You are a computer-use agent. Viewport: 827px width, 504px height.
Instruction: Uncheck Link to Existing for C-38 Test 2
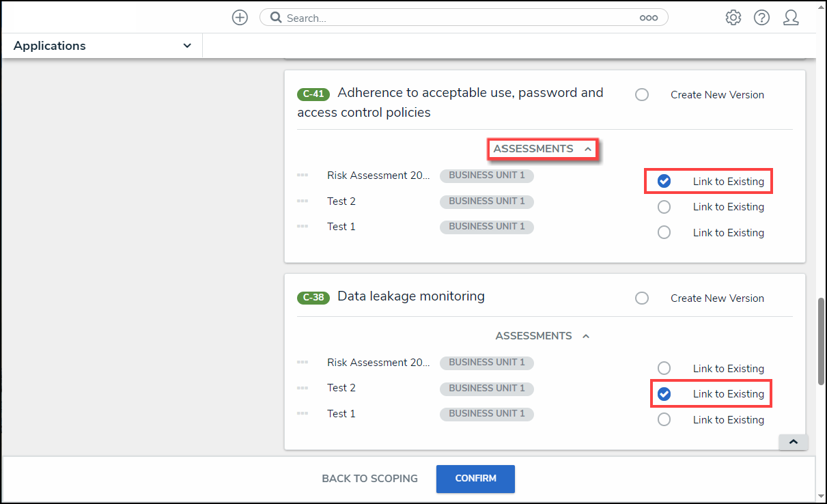click(x=664, y=394)
